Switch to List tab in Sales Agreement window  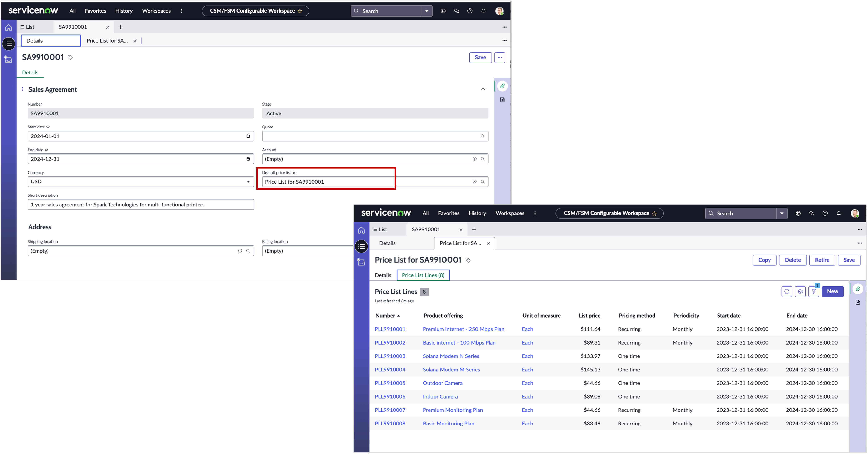click(x=27, y=27)
